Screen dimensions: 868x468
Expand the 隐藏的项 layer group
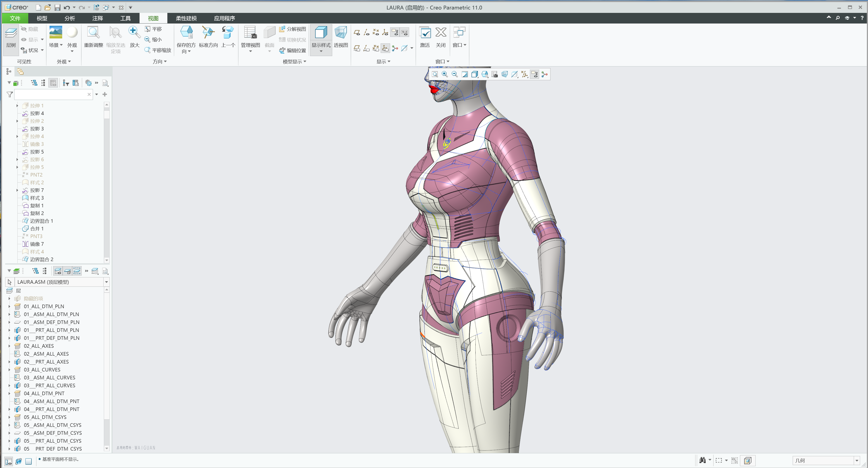pyautogui.click(x=9, y=298)
